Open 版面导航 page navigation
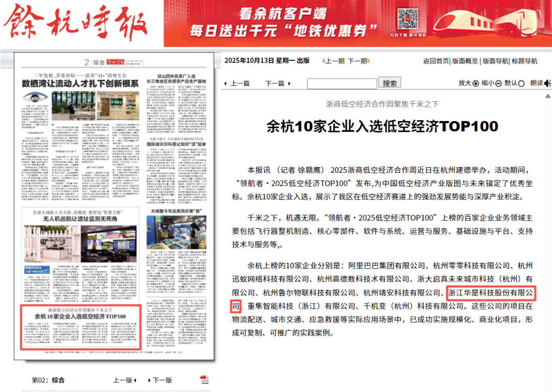The height and width of the screenshot is (392, 552). (495, 61)
